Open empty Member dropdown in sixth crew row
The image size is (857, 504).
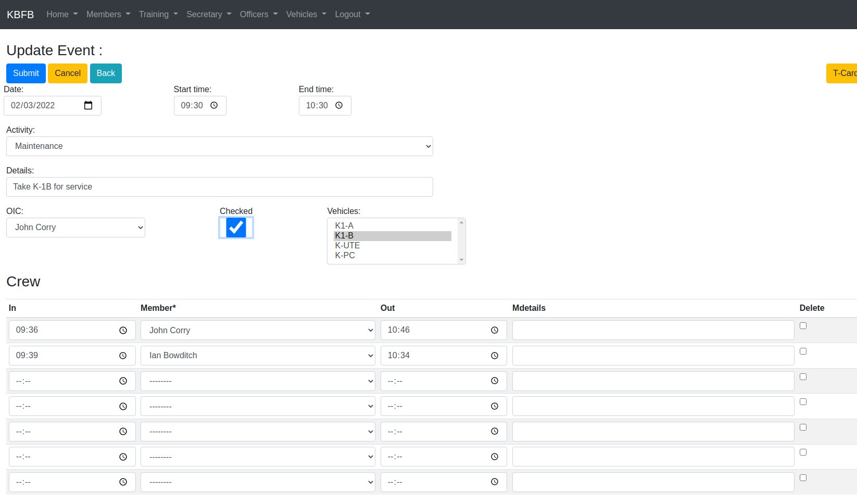coord(258,457)
